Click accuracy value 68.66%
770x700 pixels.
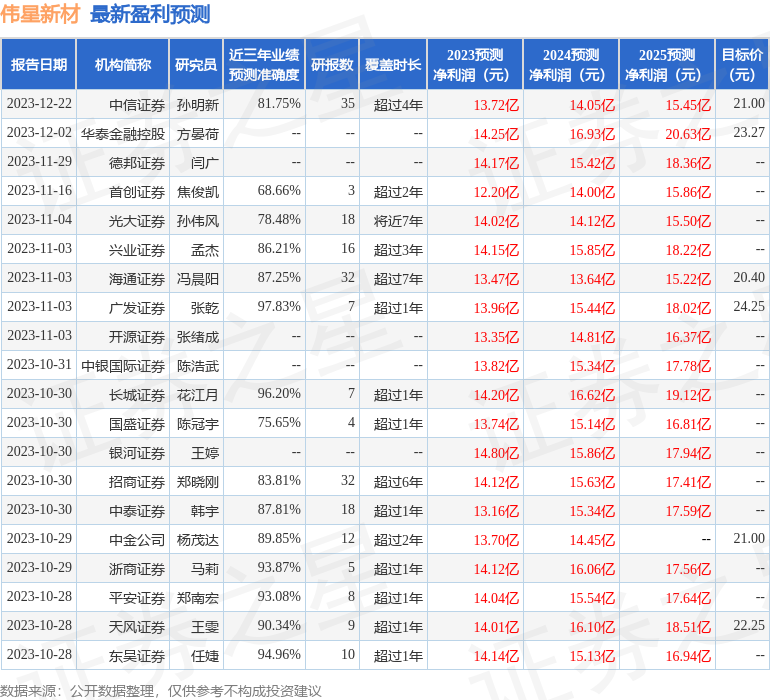coord(279,191)
